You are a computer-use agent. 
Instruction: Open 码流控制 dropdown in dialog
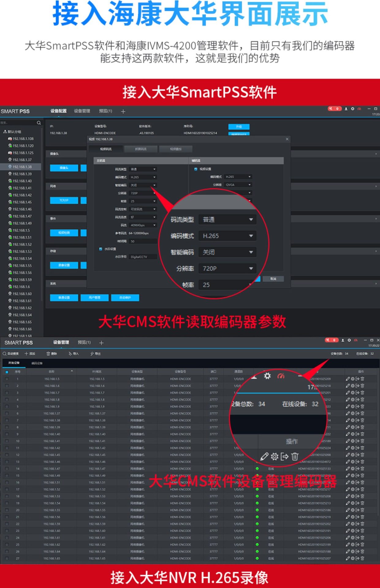pos(143,209)
